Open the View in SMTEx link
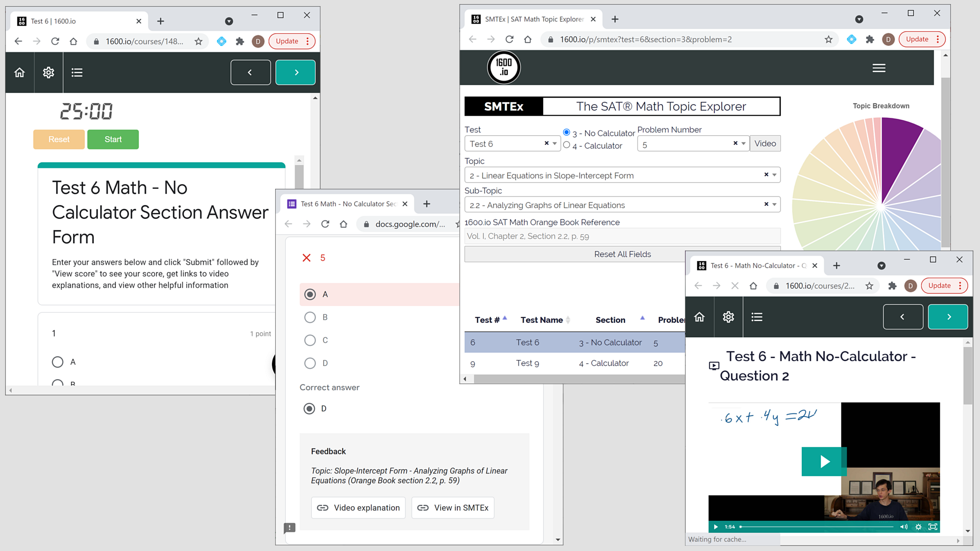Image resolution: width=980 pixels, height=551 pixels. point(453,508)
